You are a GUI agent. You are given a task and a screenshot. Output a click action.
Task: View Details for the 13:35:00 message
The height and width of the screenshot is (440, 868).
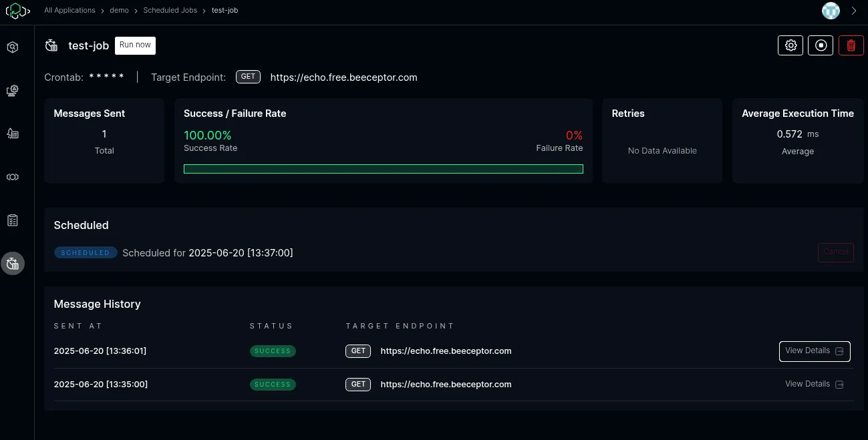814,385
